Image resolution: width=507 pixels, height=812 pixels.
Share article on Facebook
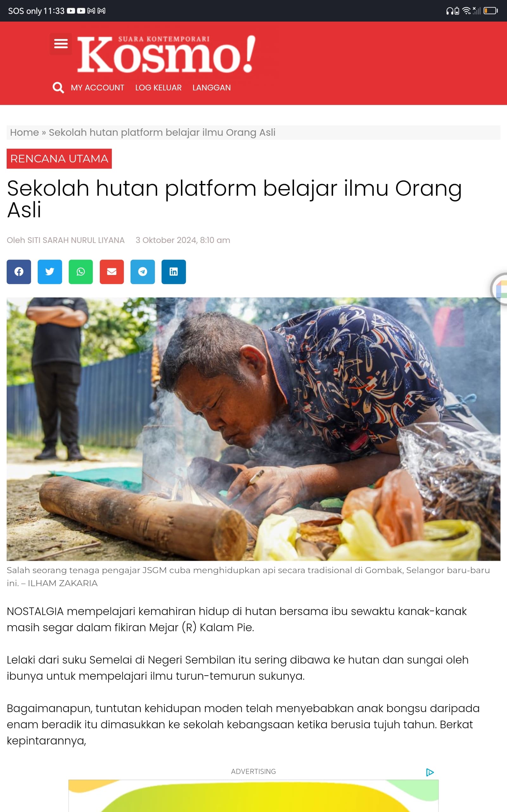[x=19, y=272]
